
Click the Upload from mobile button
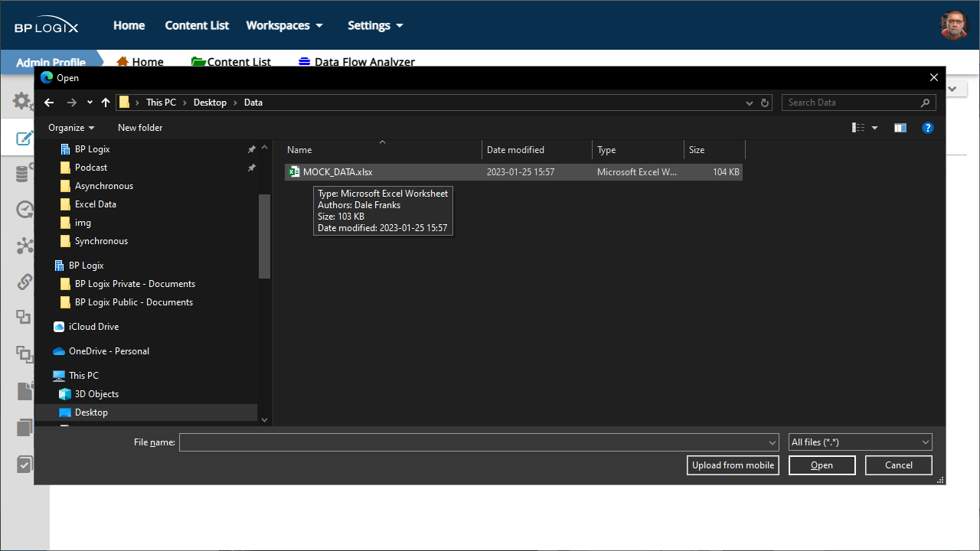[733, 465]
